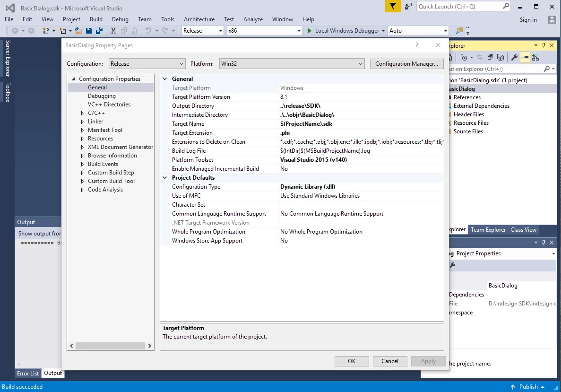Expand the Linker tree node
The image size is (561, 392).
click(82, 122)
